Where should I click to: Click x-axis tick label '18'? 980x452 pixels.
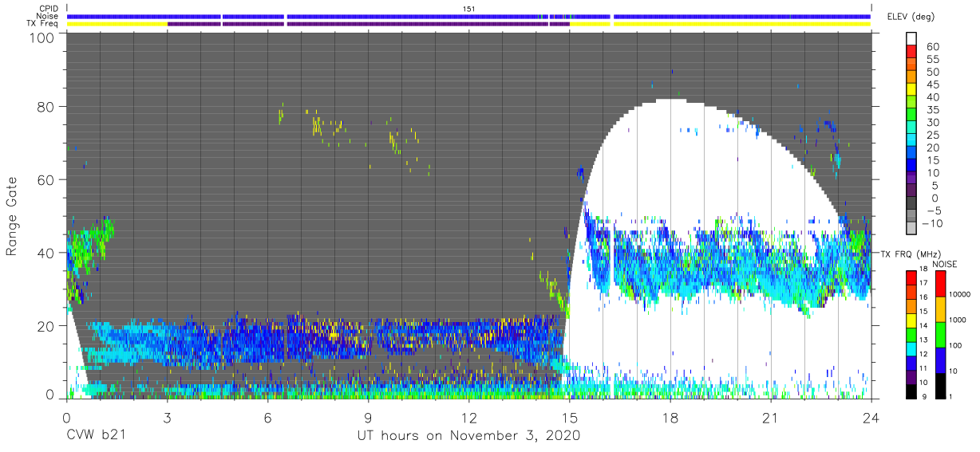(670, 418)
